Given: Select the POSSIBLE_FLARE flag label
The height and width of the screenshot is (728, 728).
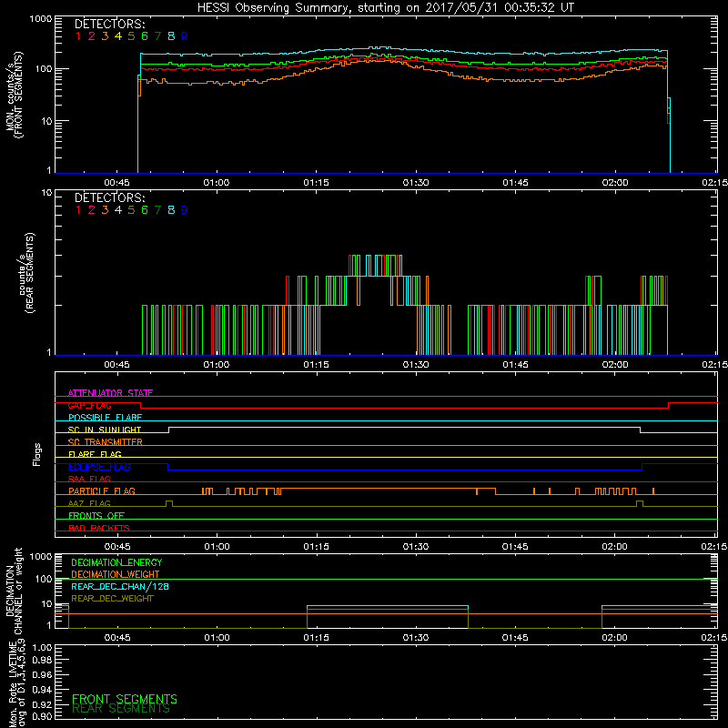Looking at the screenshot, I should 105,418.
